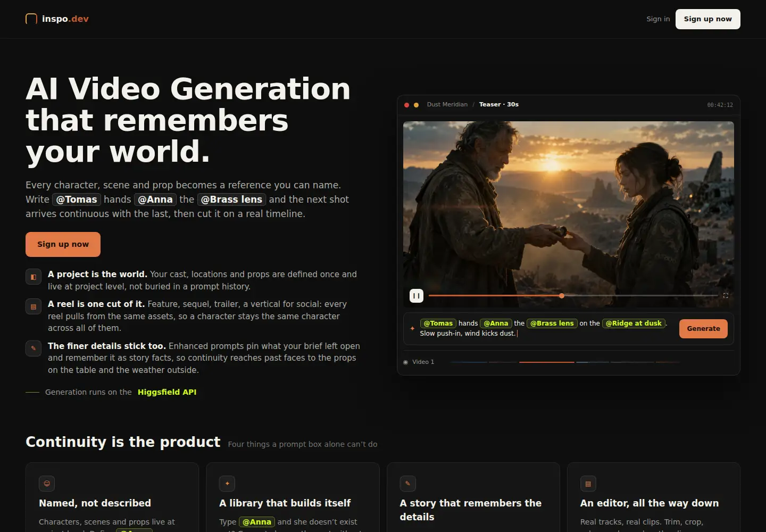Click the orange hero Sign up now button
The image size is (766, 532).
63,244
